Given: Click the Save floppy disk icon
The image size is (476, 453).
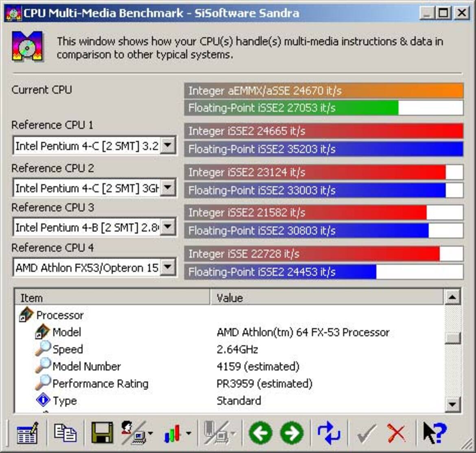Looking at the screenshot, I should (x=102, y=433).
